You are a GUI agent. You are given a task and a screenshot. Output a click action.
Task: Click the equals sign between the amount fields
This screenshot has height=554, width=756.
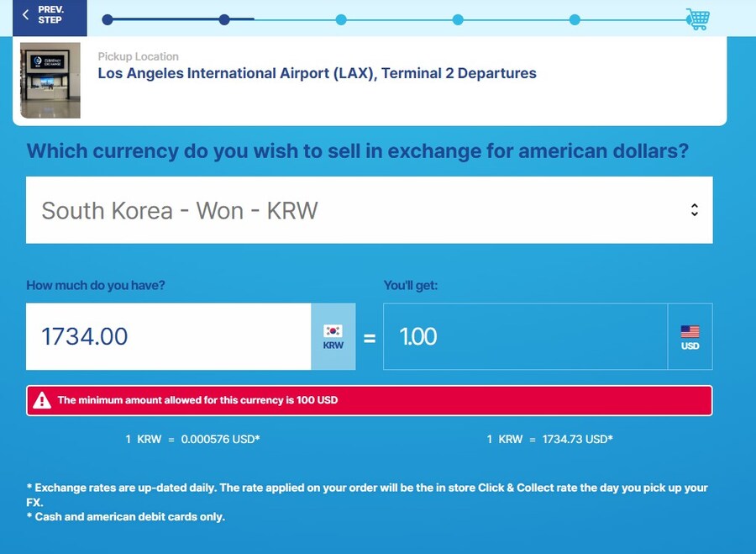(369, 337)
